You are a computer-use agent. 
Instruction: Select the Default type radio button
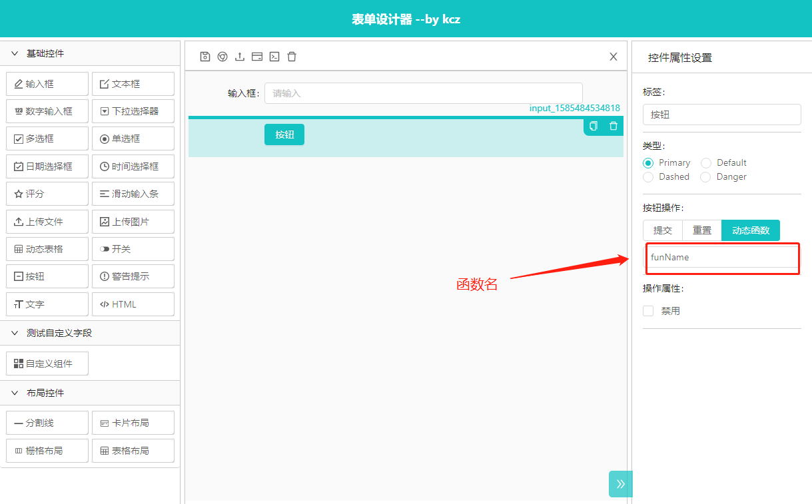706,163
